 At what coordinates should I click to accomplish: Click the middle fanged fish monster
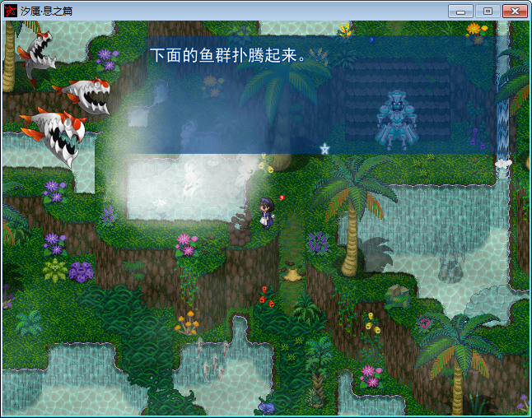[x=82, y=95]
